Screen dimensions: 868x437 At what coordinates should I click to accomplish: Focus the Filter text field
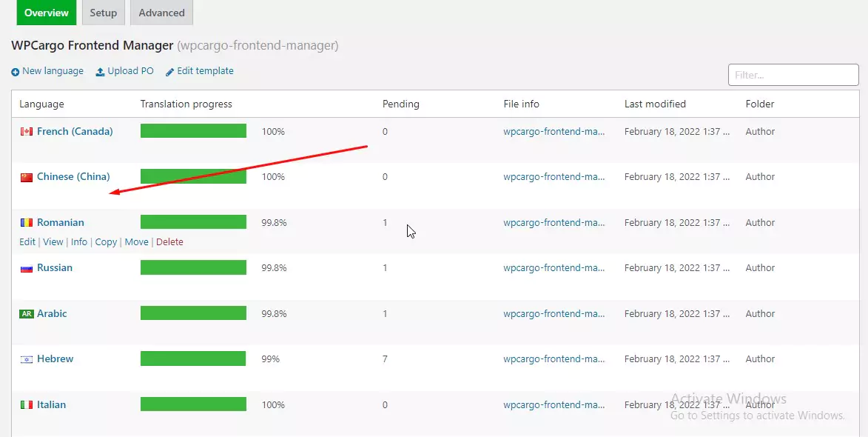tap(793, 75)
